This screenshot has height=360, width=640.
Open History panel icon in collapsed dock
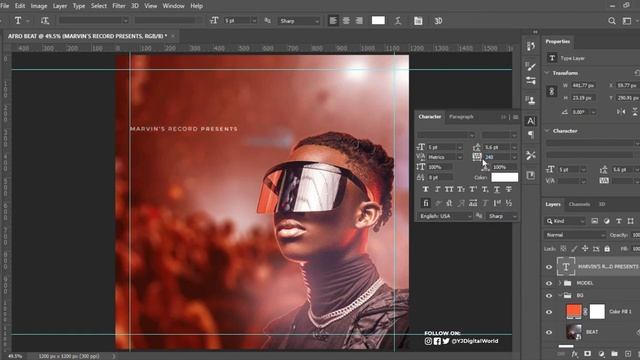click(531, 46)
